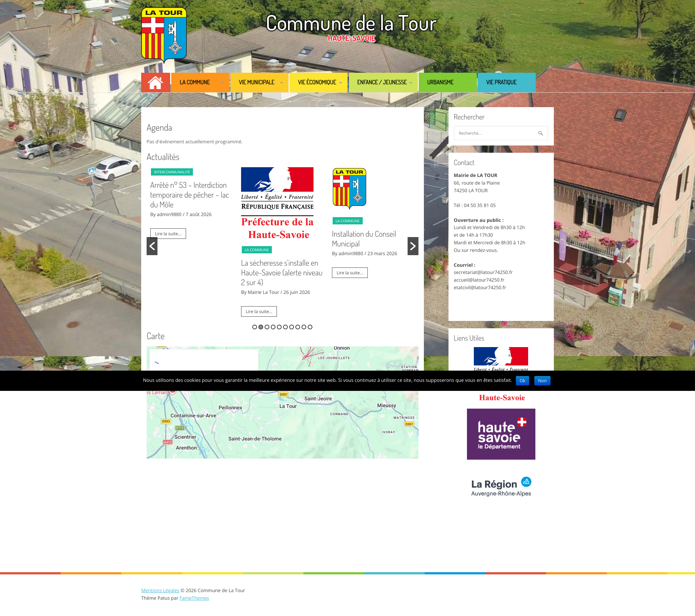Open the République Française logo in Liens Utiles
This screenshot has width=695, height=616.
501,359
